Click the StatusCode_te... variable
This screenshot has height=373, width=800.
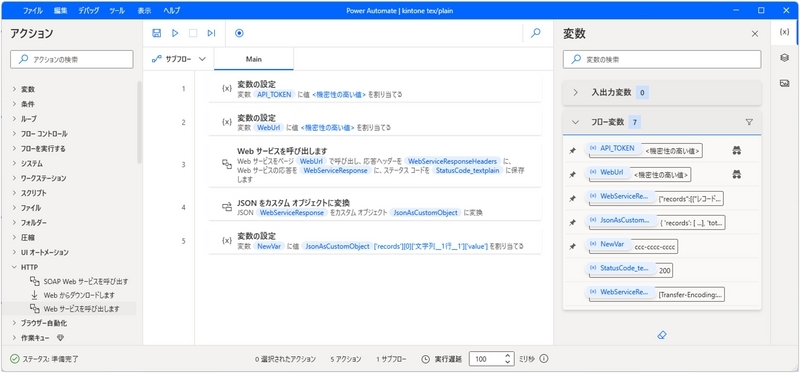[x=620, y=267]
